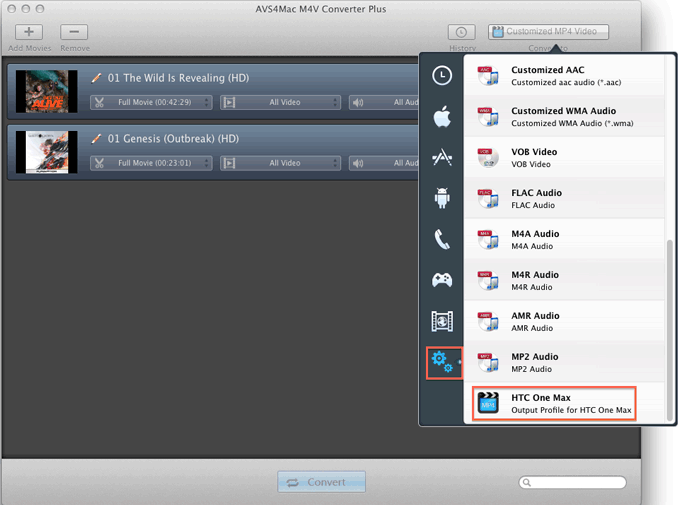Select the gears customized settings category

444,363
